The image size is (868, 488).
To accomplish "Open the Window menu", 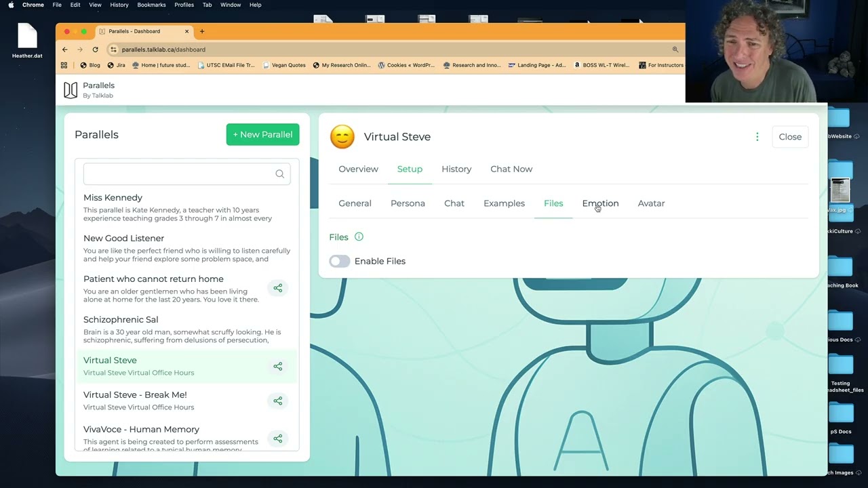I will coord(231,5).
